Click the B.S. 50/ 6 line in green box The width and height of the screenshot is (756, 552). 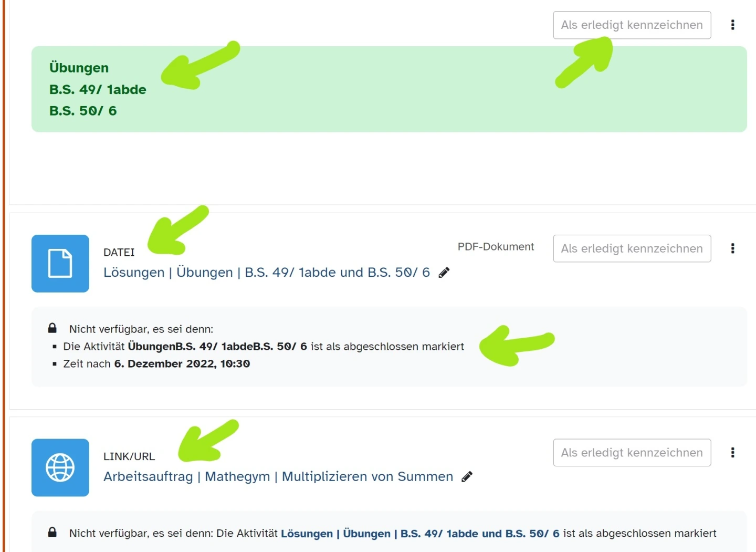coord(83,111)
